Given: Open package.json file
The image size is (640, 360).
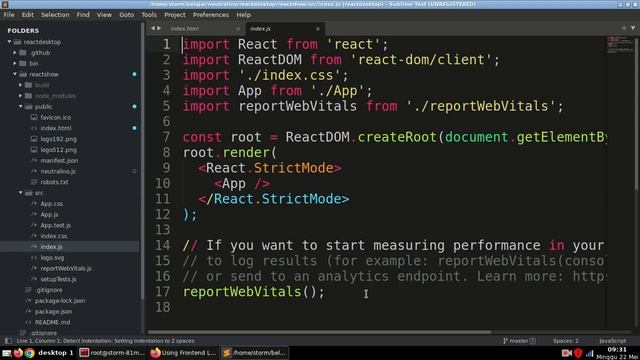Looking at the screenshot, I should 53,311.
